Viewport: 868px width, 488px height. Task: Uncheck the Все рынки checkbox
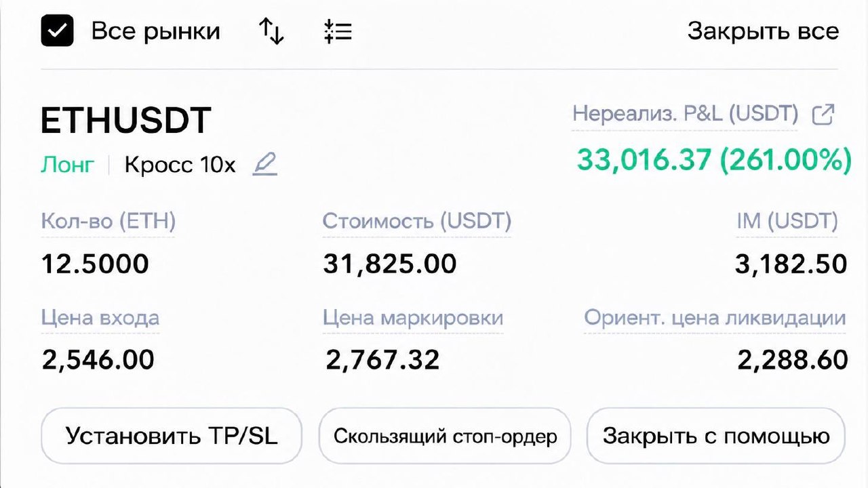(57, 31)
